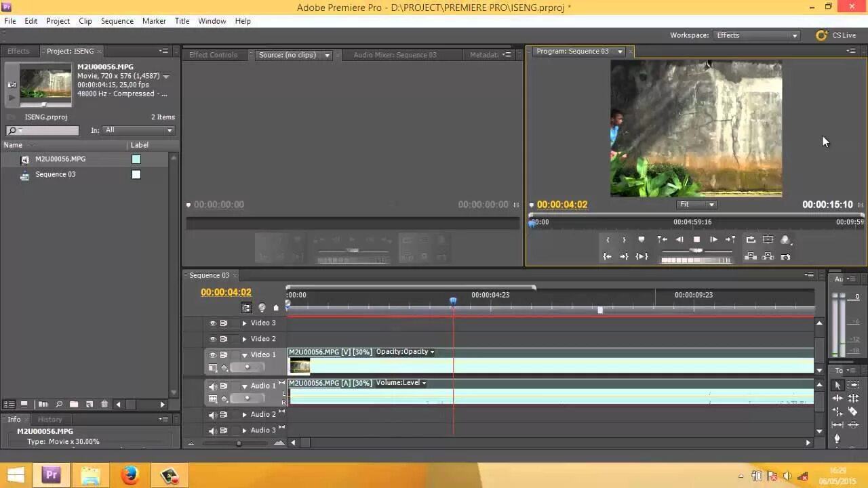Mute the Audio 3 track output
This screenshot has height=488, width=868.
[212, 430]
